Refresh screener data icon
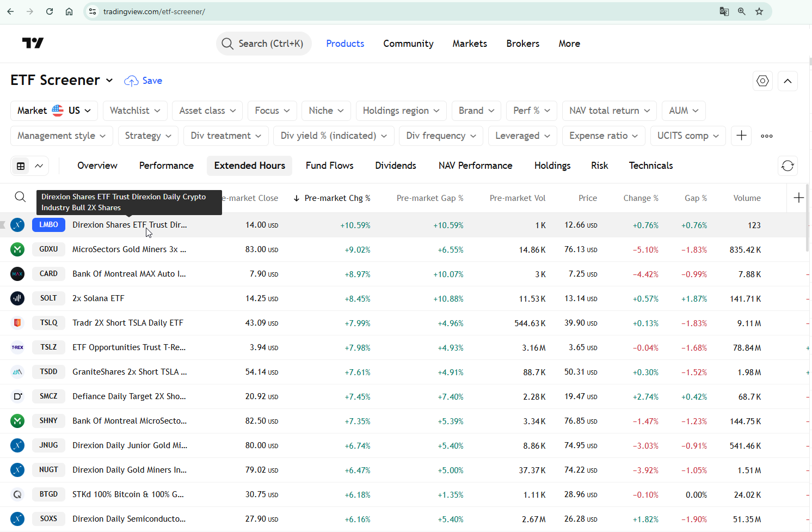 tap(788, 166)
